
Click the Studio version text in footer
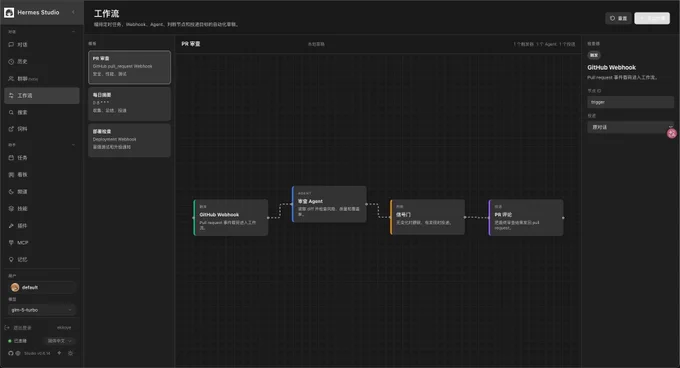37,353
